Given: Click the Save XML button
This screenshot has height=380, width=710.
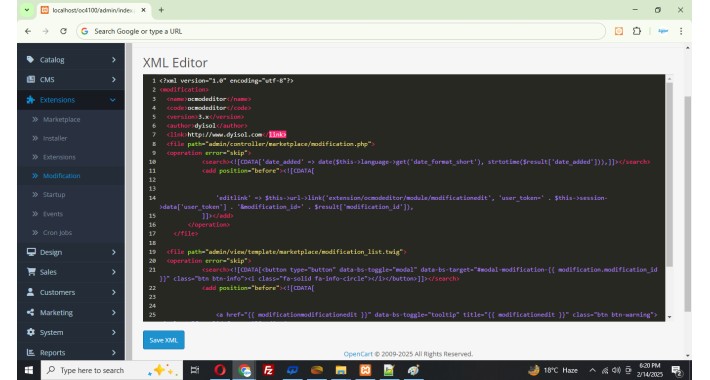Looking at the screenshot, I should coord(163,340).
